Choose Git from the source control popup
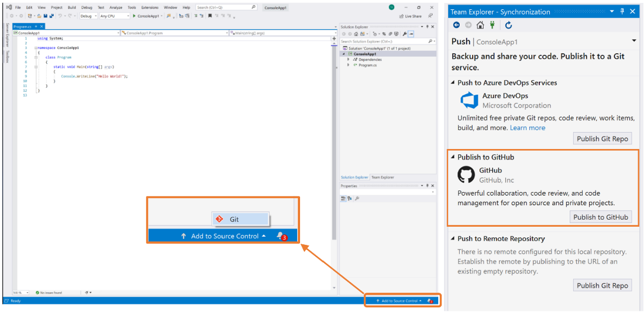The height and width of the screenshot is (312, 644). (240, 219)
